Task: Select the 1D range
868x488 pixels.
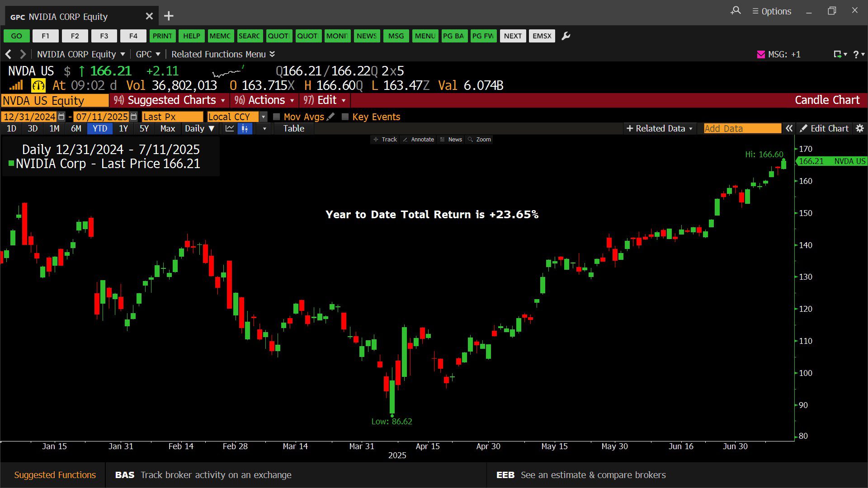Action: coord(11,128)
